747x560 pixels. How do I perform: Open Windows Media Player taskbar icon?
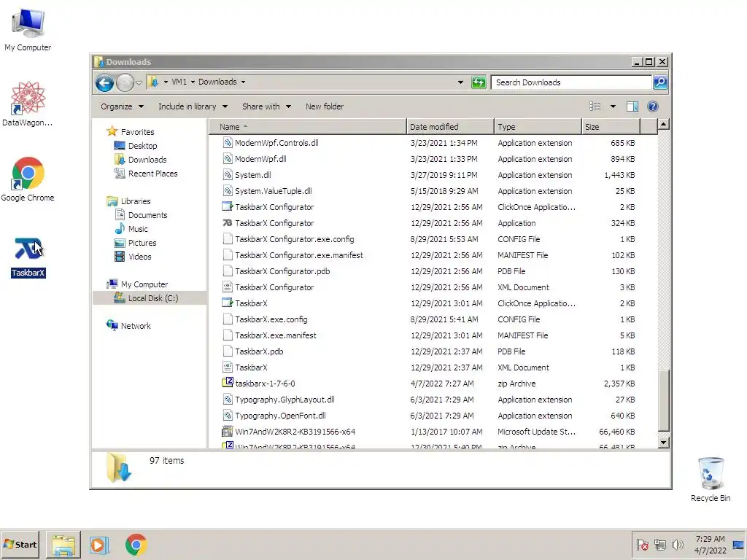pos(99,544)
